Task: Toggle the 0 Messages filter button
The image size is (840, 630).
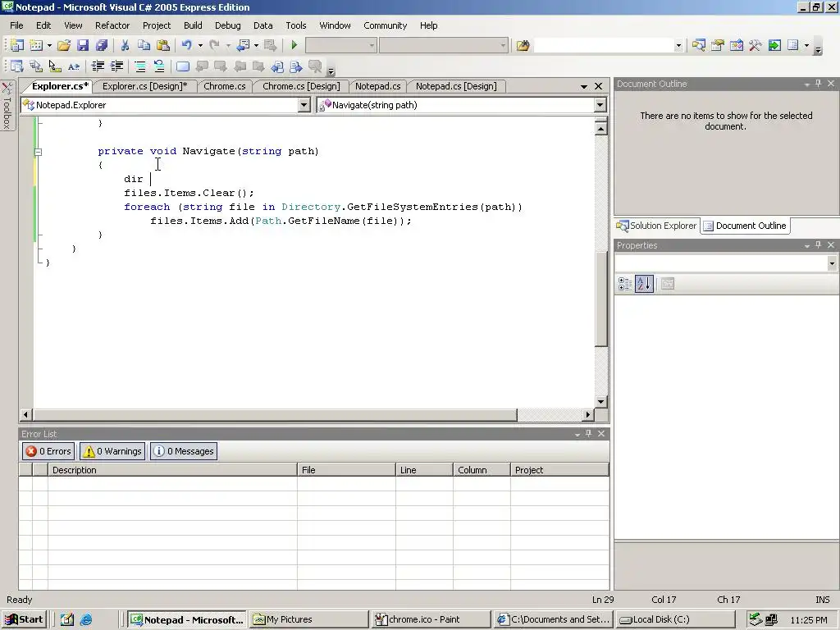Action: pos(184,451)
